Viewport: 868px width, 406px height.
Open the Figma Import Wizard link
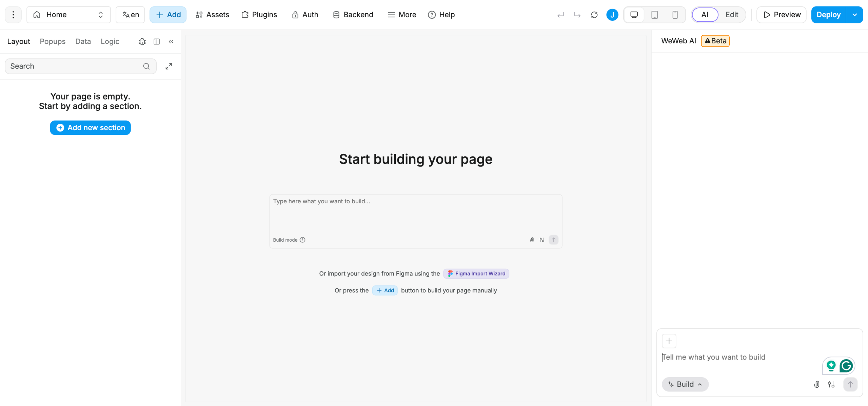[476, 273]
